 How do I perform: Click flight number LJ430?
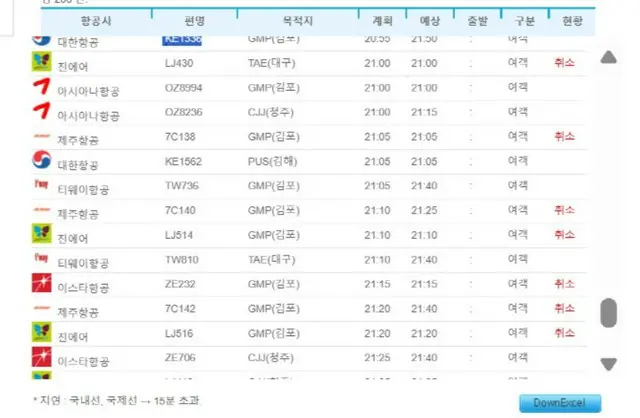179,63
